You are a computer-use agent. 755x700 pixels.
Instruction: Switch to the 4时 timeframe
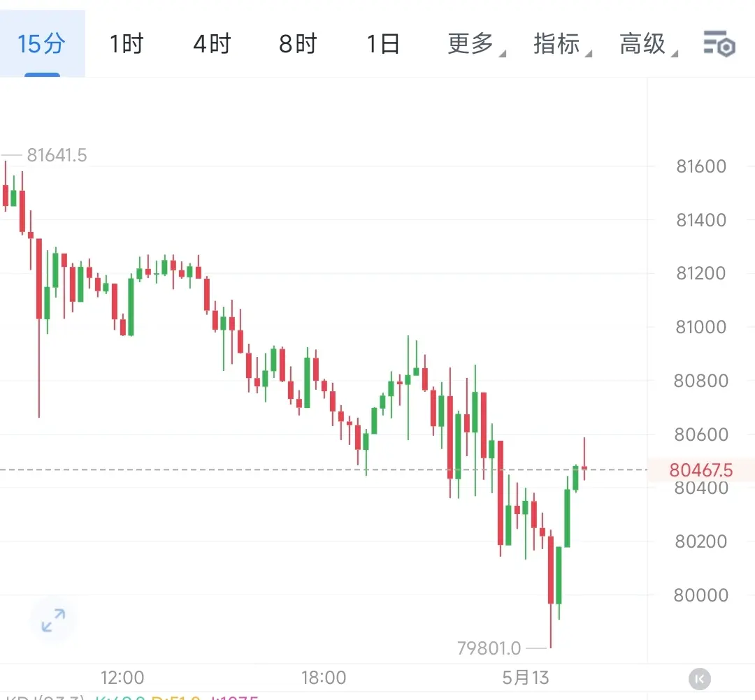coord(212,44)
